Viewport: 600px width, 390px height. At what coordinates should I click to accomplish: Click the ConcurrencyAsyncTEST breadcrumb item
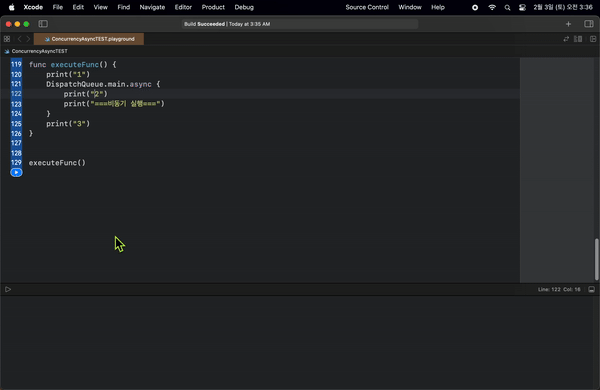tap(36, 51)
